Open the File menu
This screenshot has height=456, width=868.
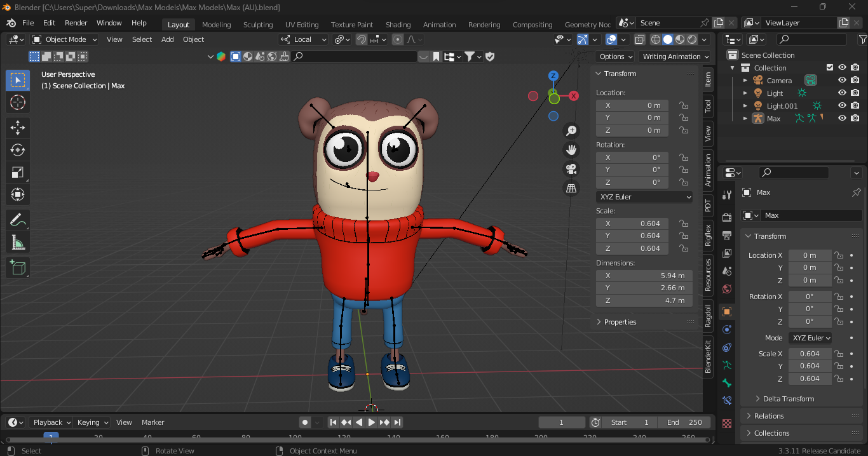click(x=28, y=23)
